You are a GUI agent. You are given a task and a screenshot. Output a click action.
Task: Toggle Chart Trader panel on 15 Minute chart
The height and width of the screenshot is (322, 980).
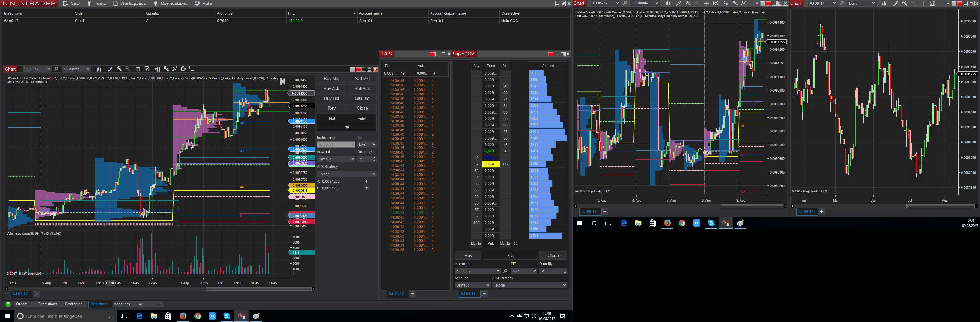point(157,69)
